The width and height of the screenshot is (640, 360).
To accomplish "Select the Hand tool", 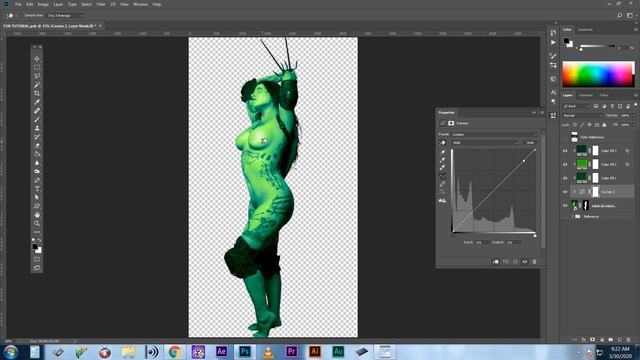I will click(x=37, y=215).
